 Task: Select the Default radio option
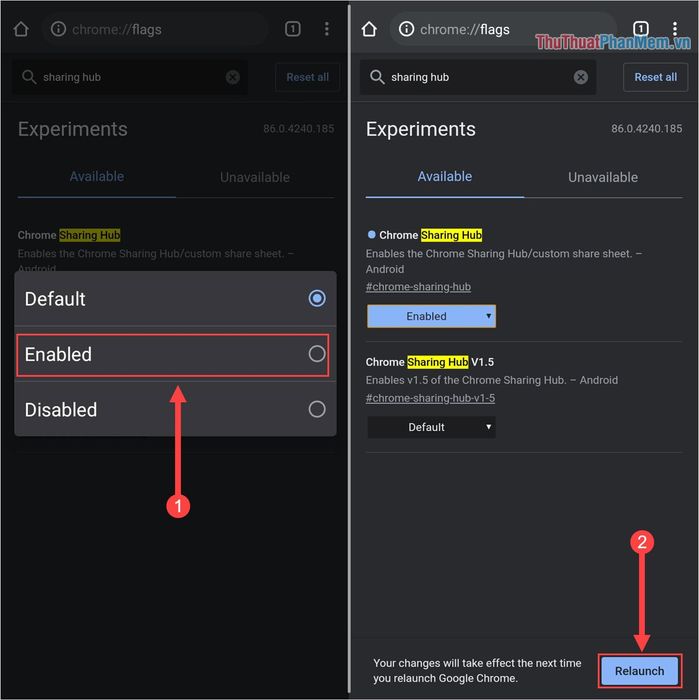click(x=317, y=298)
